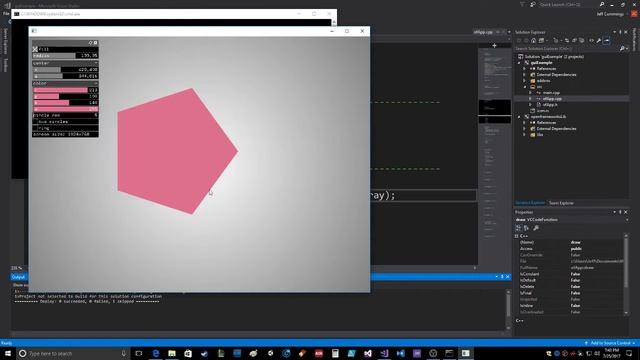Open Microsoft Edge from the taskbar
This screenshot has height=360, width=640.
pyautogui.click(x=156, y=353)
